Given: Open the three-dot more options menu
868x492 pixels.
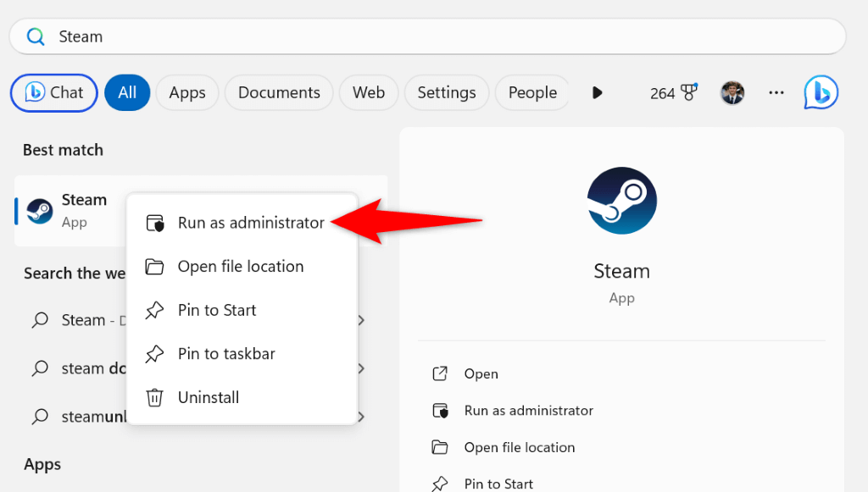Looking at the screenshot, I should pos(776,93).
